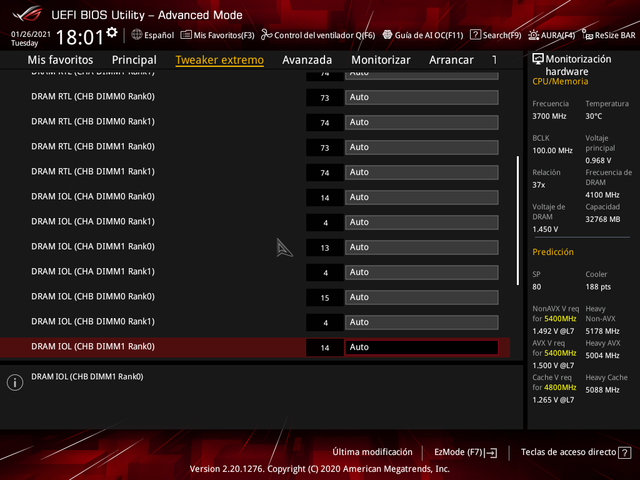Go to Monitorizar tab

(381, 60)
